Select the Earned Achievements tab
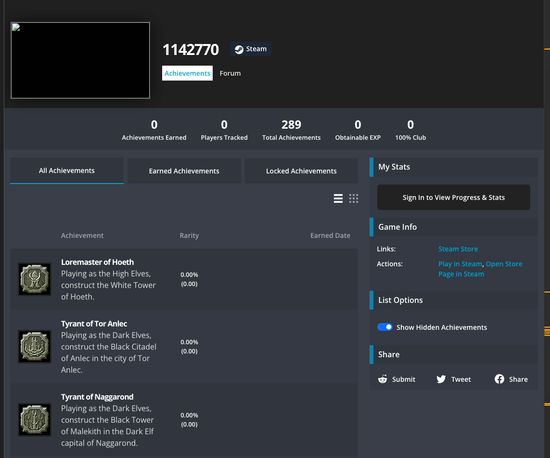 [x=184, y=171]
